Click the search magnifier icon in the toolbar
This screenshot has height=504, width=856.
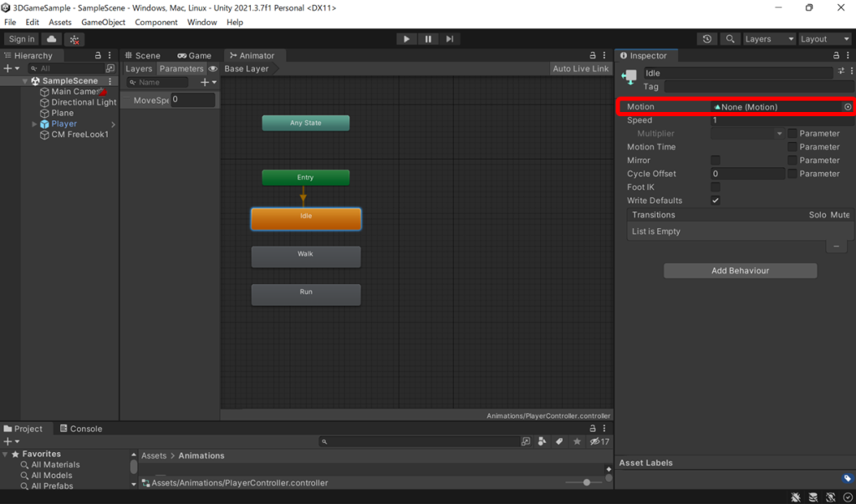pos(729,38)
